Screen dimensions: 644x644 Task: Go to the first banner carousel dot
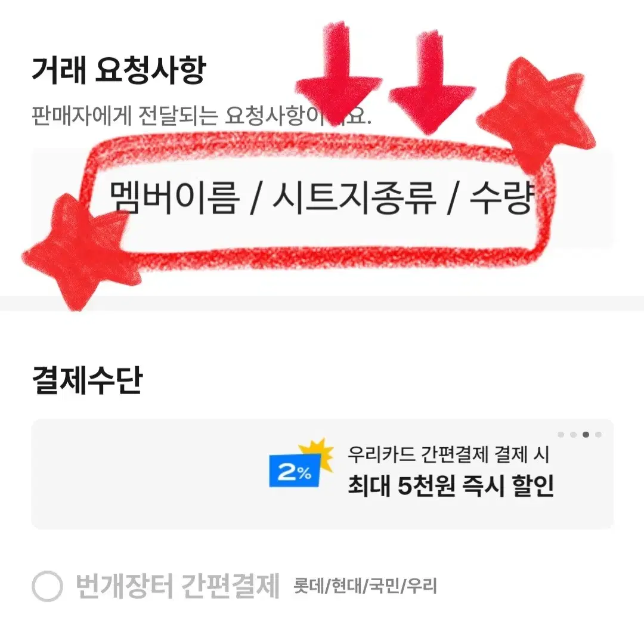(561, 435)
